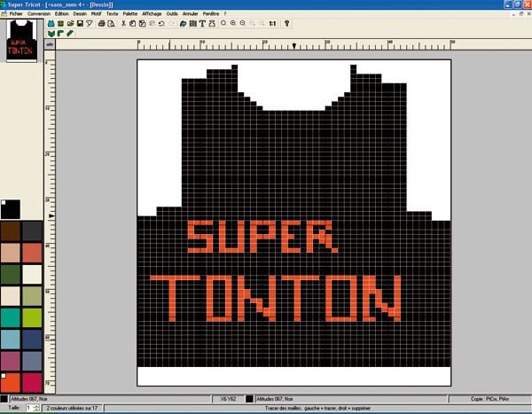Open the Fichier menu

tap(15, 14)
